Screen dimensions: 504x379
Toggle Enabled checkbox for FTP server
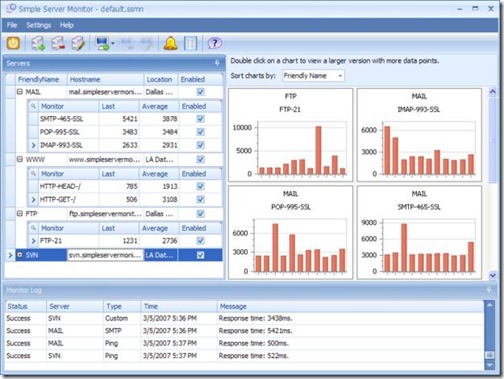200,214
